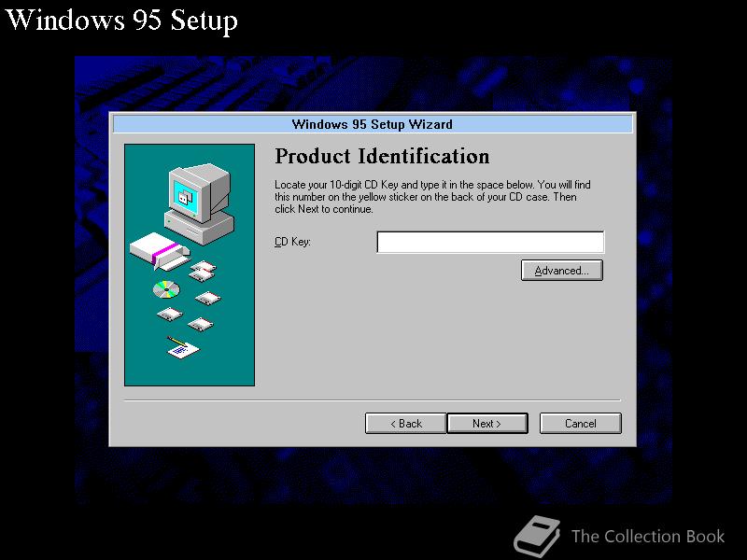Click the 'Locate your 10-digit CD Key' instructions
This screenshot has height=560, width=747.
click(432, 197)
